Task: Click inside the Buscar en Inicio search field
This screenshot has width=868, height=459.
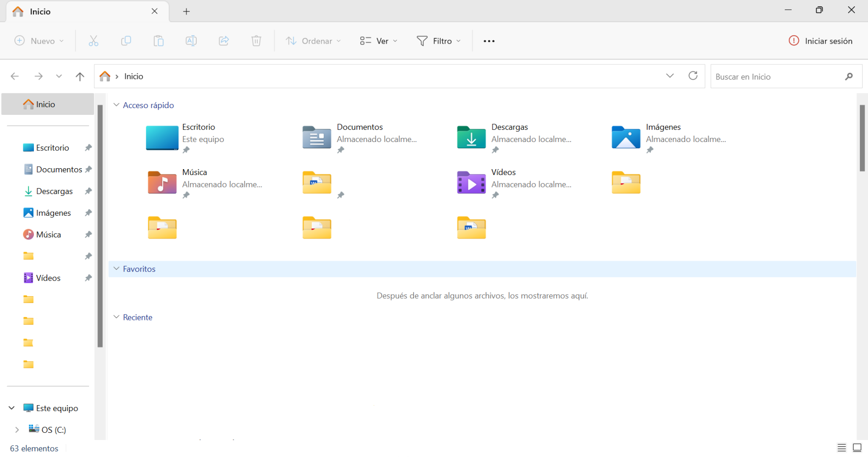Action: [x=780, y=76]
